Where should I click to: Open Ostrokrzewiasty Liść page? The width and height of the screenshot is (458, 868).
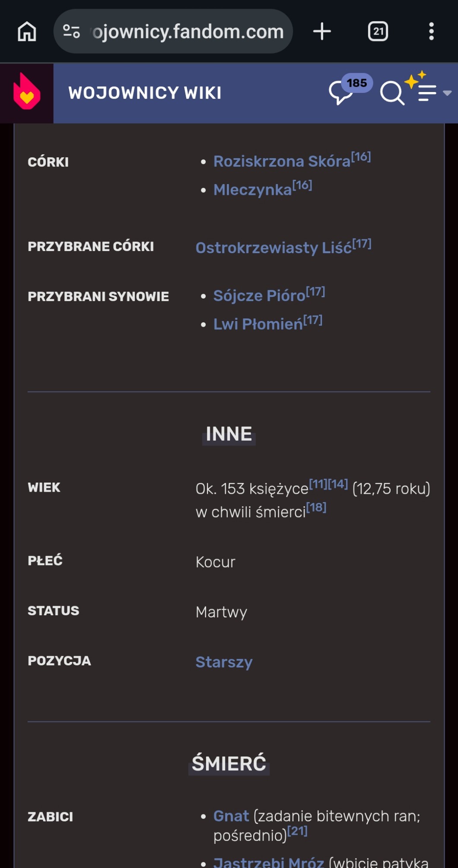coord(274,248)
